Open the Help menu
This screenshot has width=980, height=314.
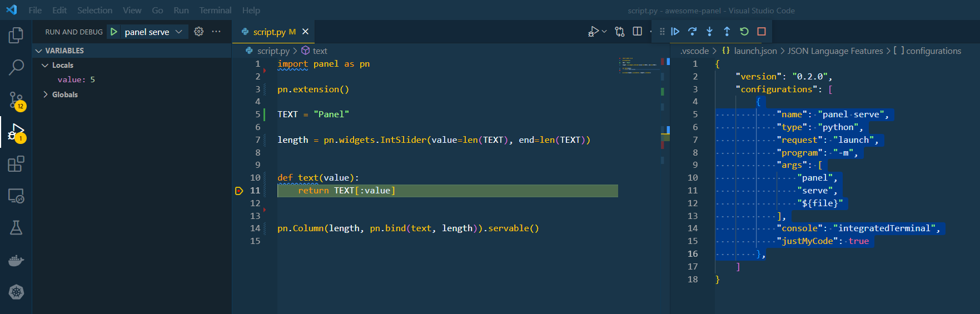click(251, 10)
